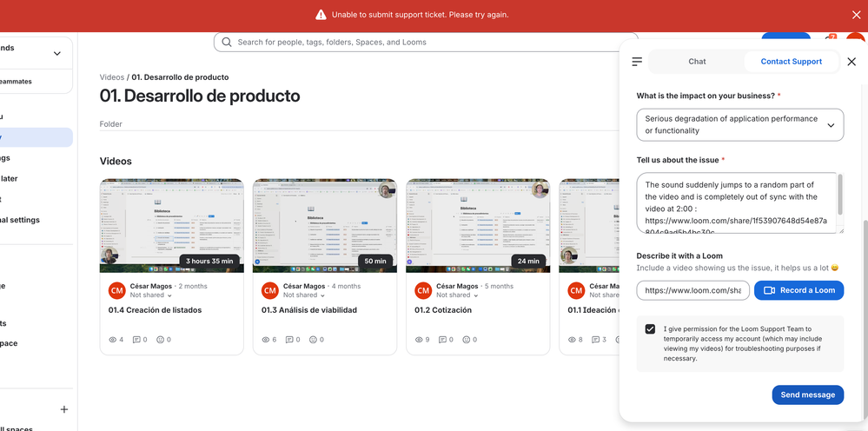Click César Magos name on 01.3 card
The height and width of the screenshot is (431, 868).
303,287
